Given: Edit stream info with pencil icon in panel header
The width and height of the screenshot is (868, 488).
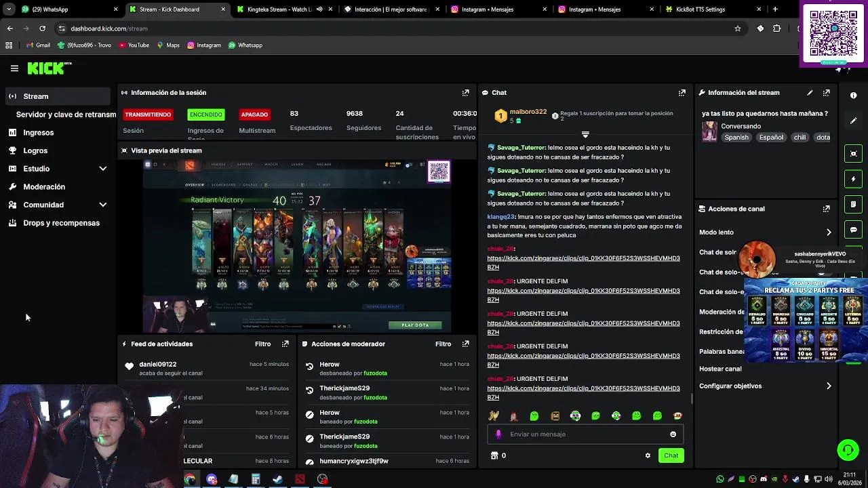Looking at the screenshot, I should [810, 93].
